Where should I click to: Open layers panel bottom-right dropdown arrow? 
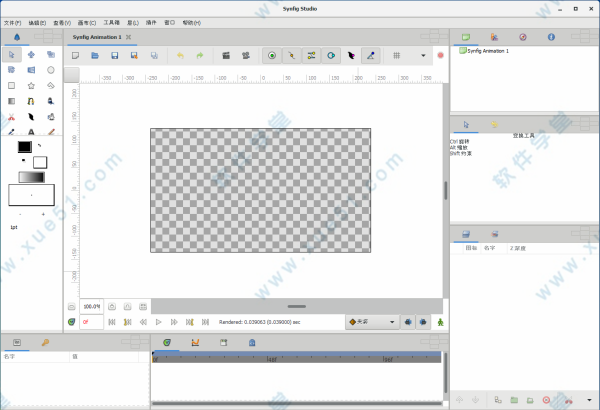pyautogui.click(x=589, y=400)
